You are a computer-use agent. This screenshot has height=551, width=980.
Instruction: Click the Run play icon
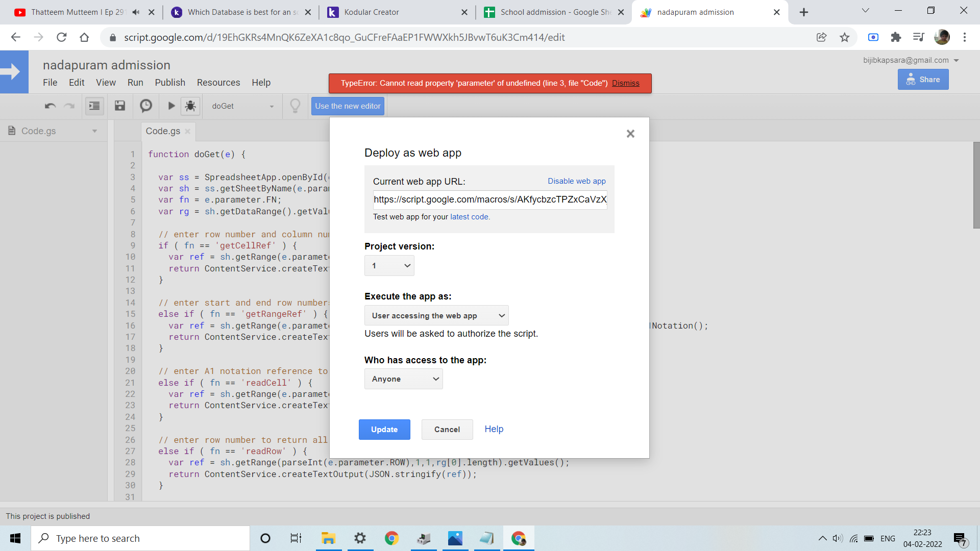tap(171, 106)
